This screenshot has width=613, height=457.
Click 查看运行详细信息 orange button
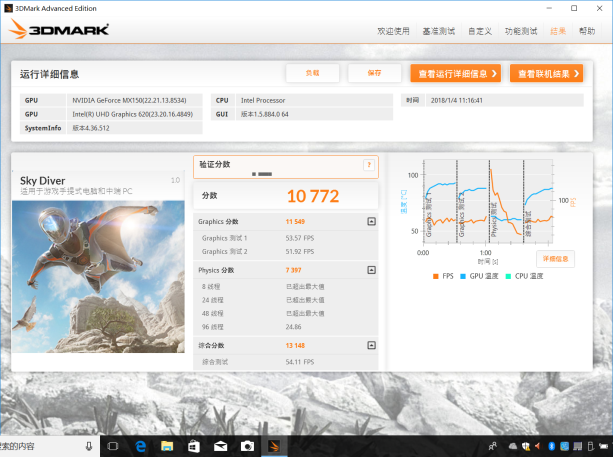click(455, 73)
